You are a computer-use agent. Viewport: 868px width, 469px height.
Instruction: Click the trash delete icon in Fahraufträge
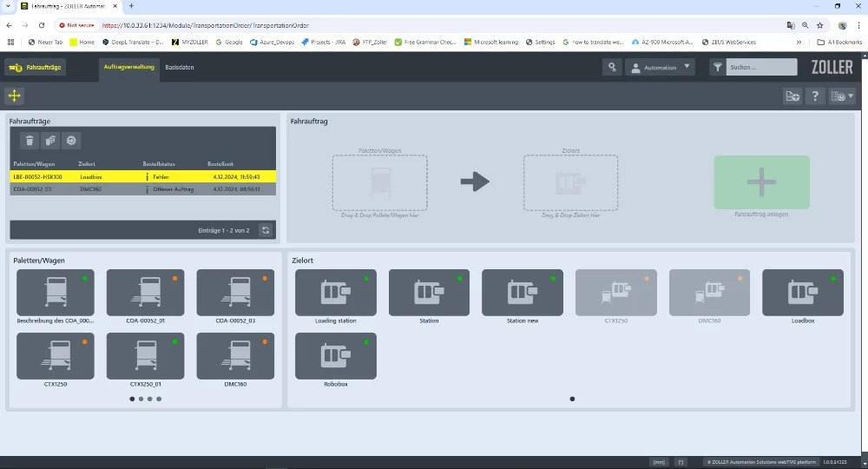[30, 141]
